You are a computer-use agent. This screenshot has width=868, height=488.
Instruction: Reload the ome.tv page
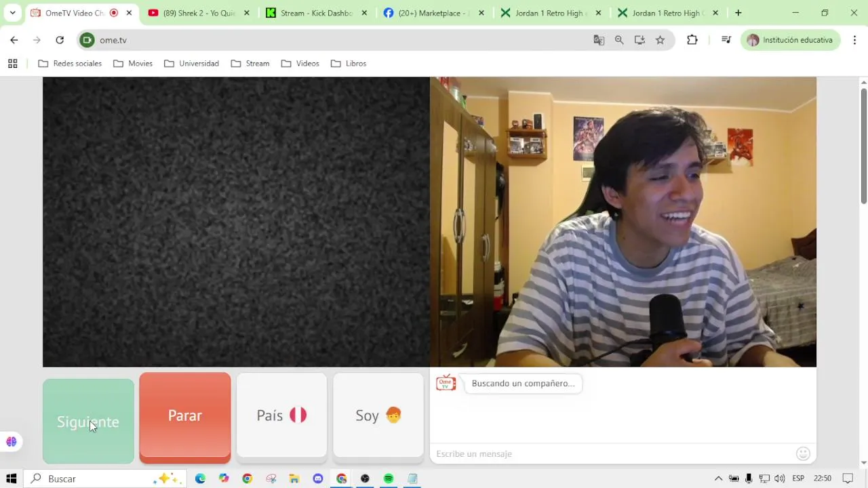[60, 40]
